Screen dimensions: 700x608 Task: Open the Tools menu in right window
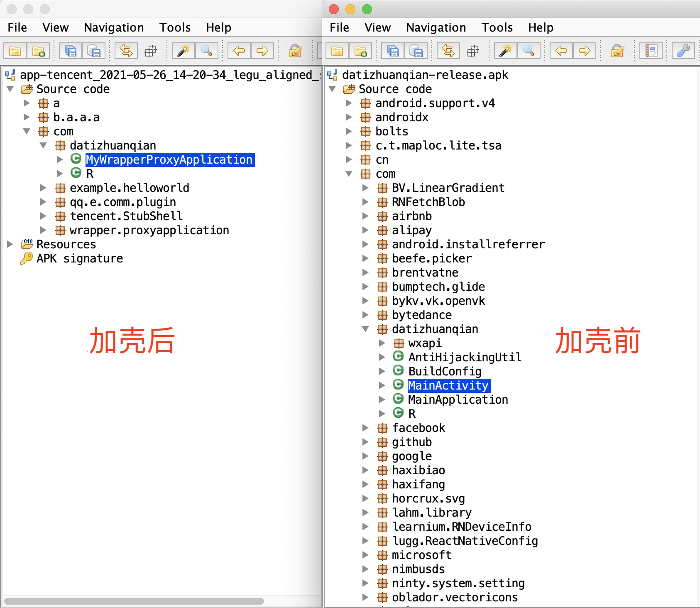[x=497, y=27]
